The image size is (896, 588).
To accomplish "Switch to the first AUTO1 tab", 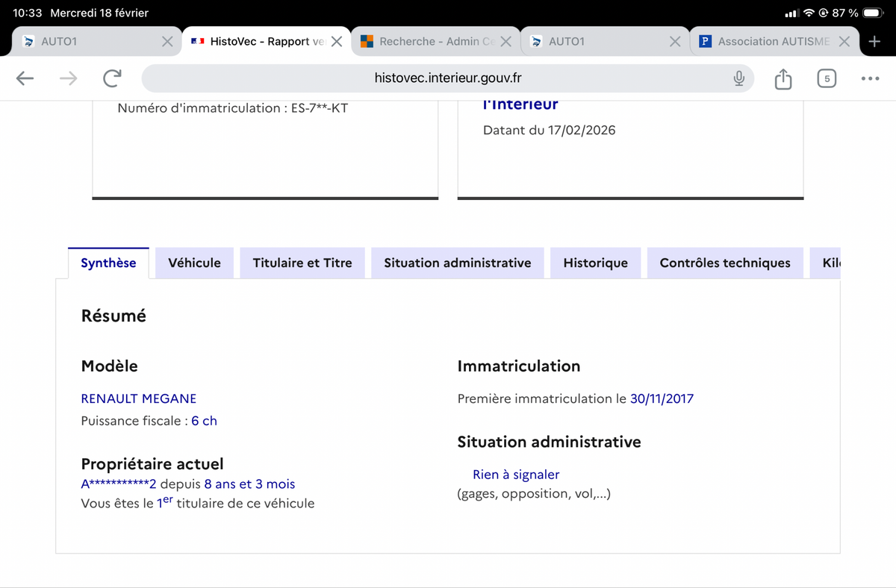I will coord(90,42).
